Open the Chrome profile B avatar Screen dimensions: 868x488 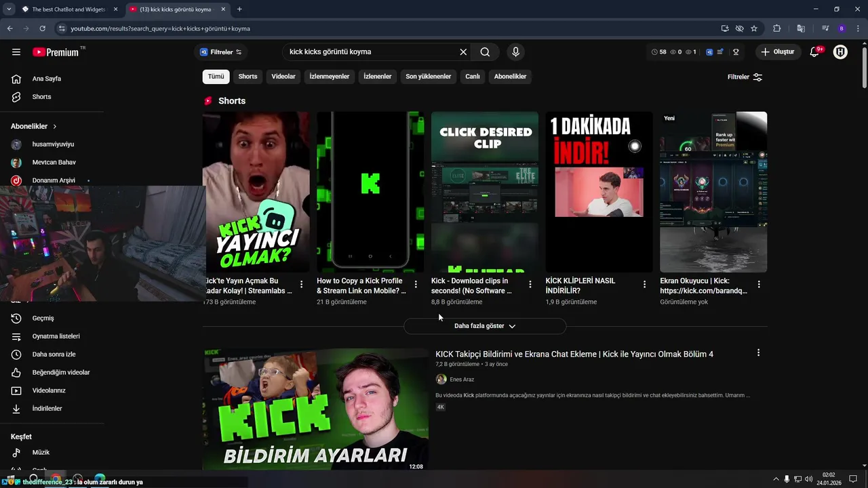pos(842,28)
